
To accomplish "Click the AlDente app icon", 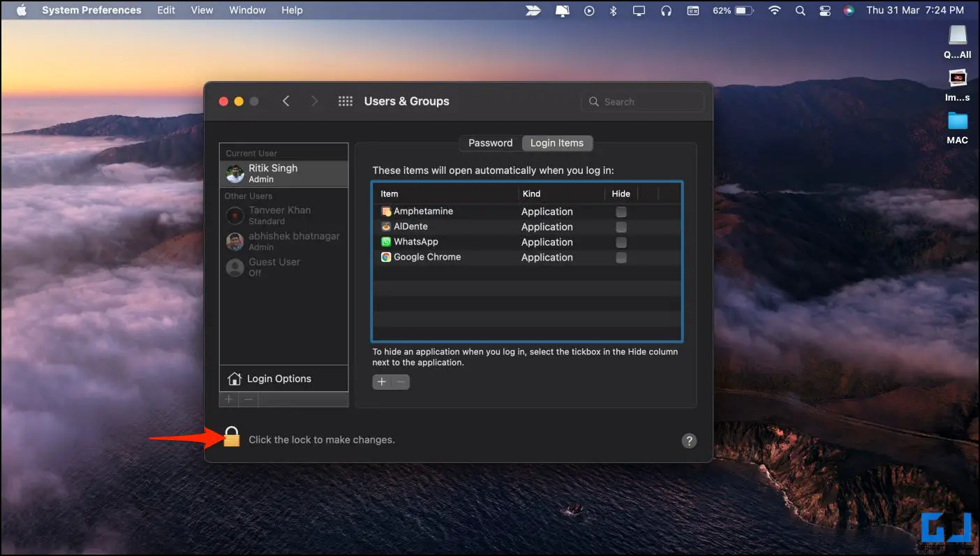I will [x=386, y=226].
